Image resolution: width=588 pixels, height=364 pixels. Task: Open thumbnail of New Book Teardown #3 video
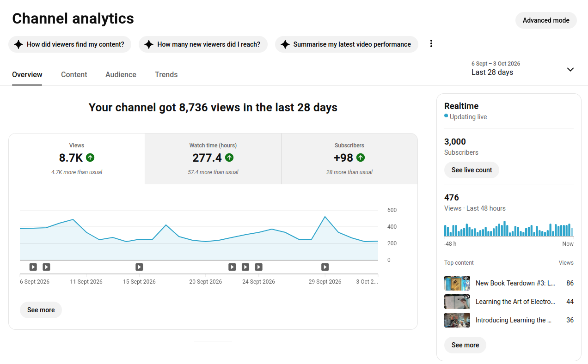457,283
